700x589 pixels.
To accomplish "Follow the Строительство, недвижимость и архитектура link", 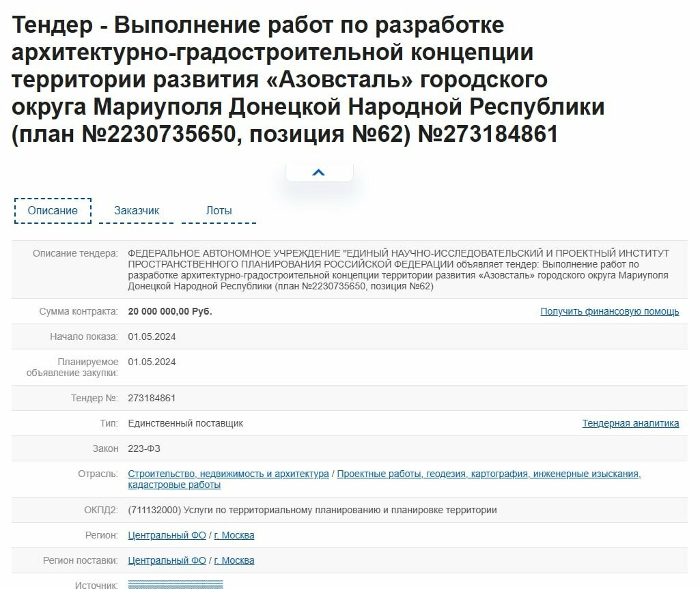I will (x=228, y=474).
